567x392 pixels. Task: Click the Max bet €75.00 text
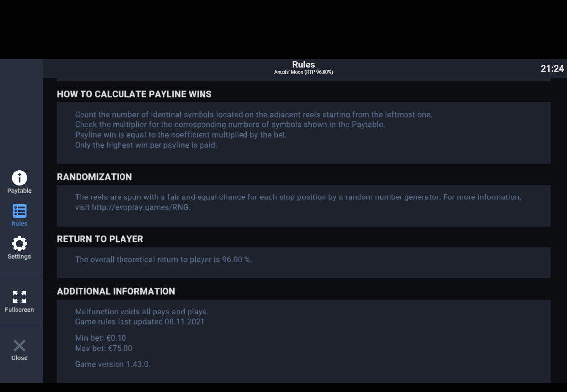104,348
